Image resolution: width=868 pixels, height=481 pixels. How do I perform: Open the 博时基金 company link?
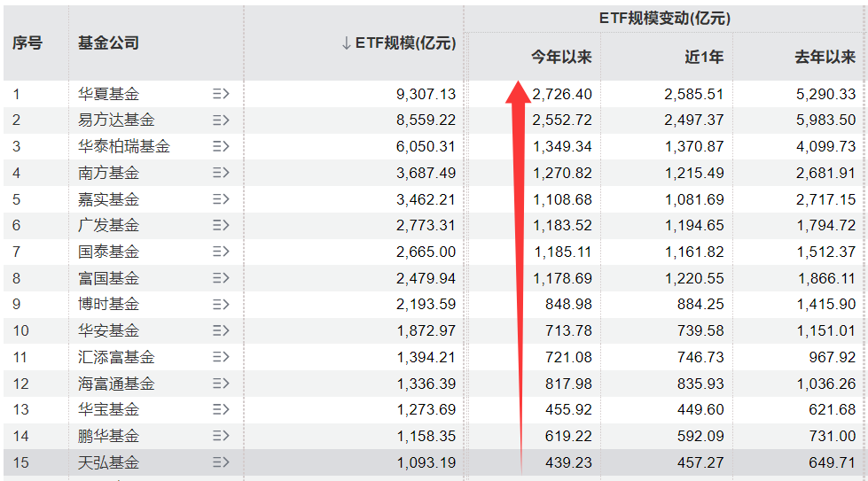point(108,304)
